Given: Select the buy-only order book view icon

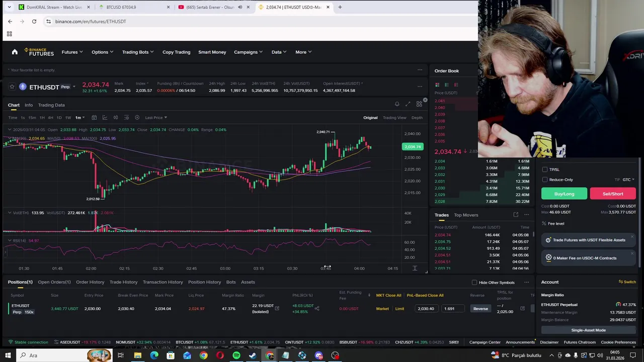Looking at the screenshot, I should point(446,85).
